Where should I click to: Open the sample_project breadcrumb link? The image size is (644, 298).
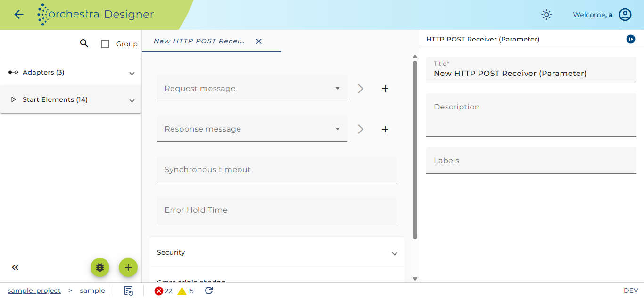34,290
